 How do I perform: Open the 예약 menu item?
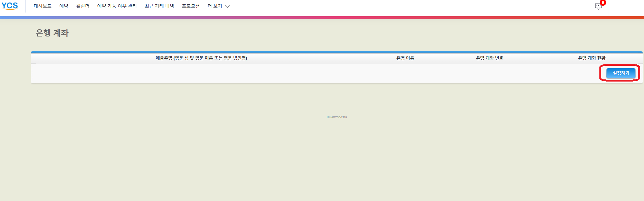[x=64, y=6]
